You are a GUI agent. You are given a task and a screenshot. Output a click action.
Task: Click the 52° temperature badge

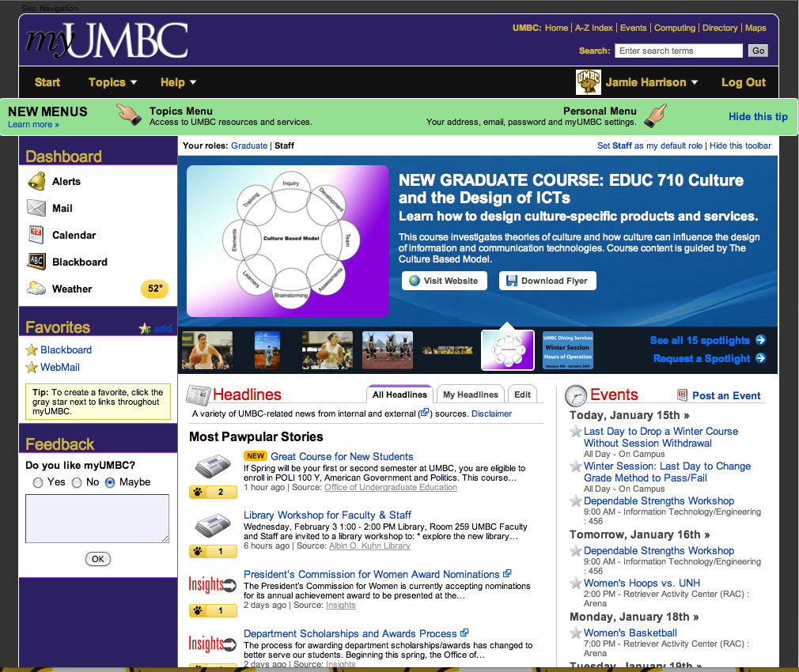(154, 289)
